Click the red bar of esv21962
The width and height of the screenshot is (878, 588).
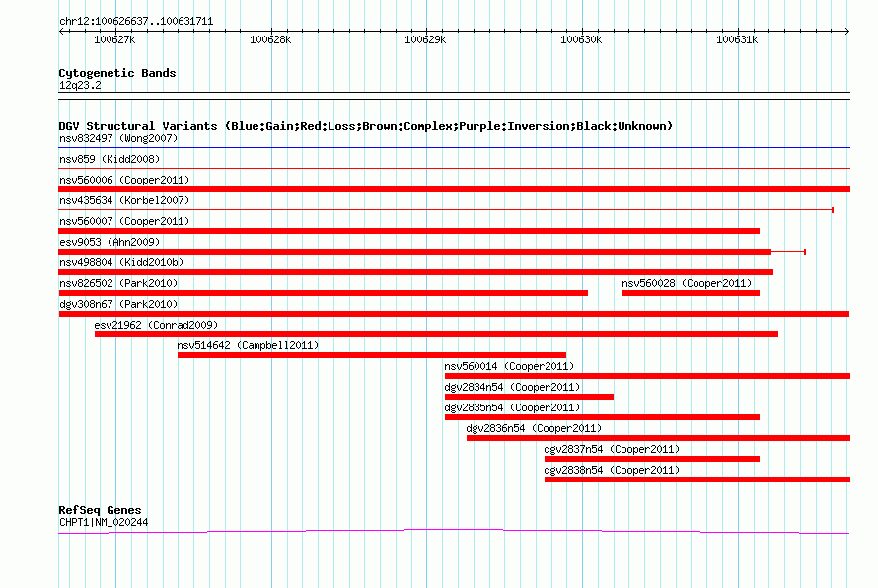tap(436, 334)
